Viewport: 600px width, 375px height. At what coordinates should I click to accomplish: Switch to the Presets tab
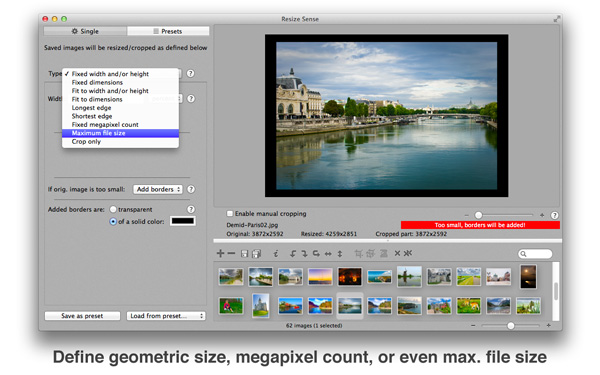168,31
